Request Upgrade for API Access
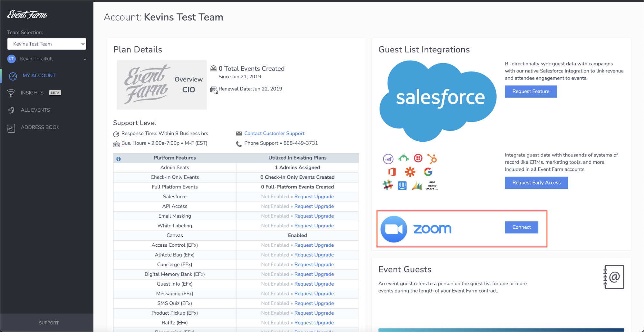Screen dimensions: 644x332 [x=314, y=206]
